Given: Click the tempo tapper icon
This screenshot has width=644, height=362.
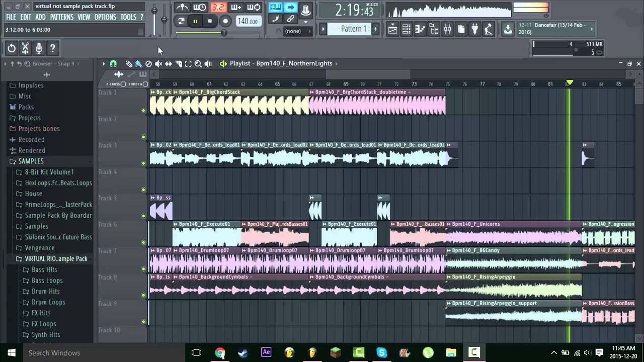Looking at the screenshot, I should (488, 30).
